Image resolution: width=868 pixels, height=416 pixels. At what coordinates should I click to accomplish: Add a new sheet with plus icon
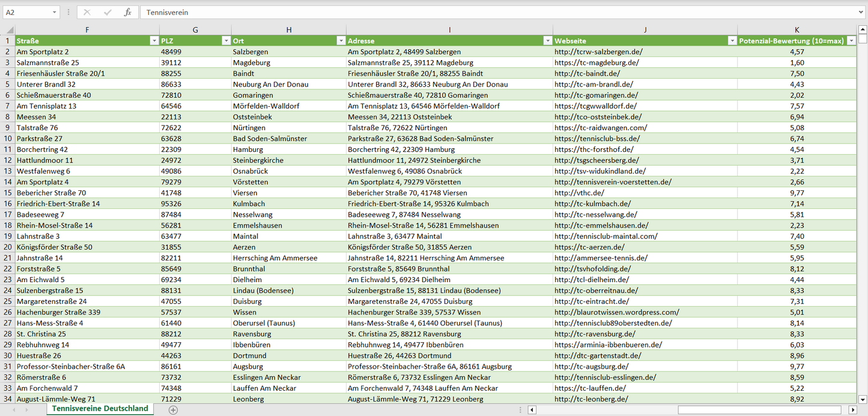tap(173, 409)
